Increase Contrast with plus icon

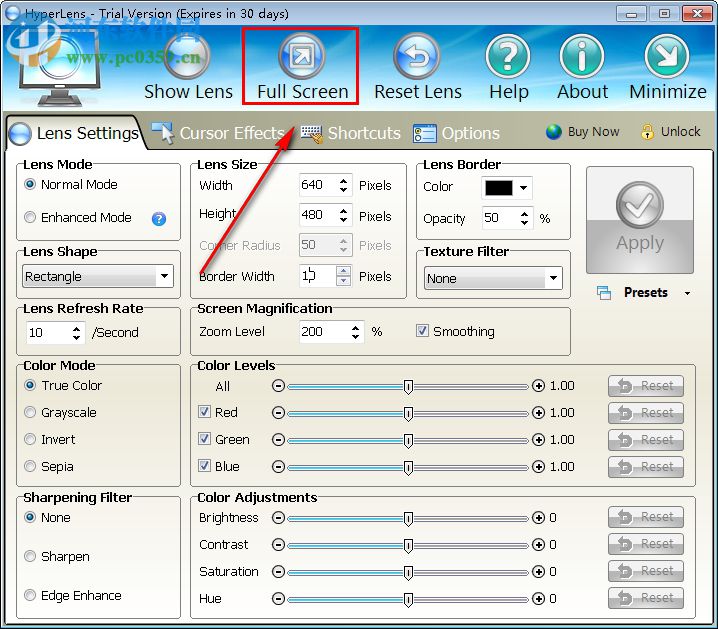(538, 545)
